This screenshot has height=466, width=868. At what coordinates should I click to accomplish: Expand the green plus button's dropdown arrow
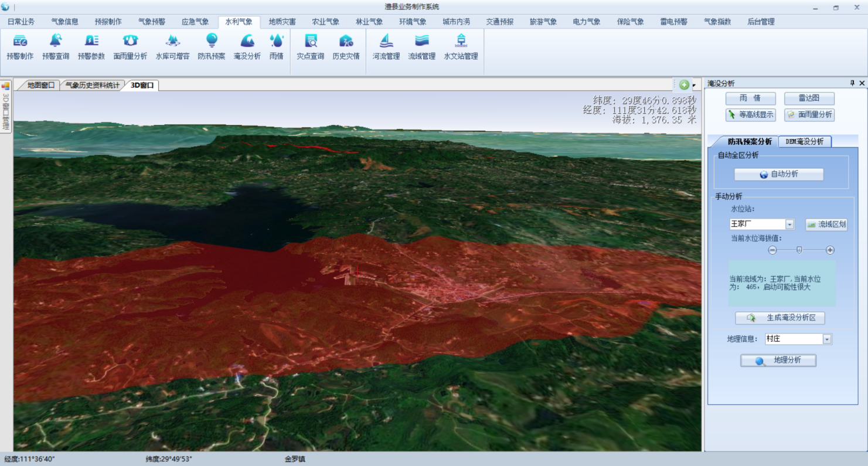pyautogui.click(x=694, y=86)
